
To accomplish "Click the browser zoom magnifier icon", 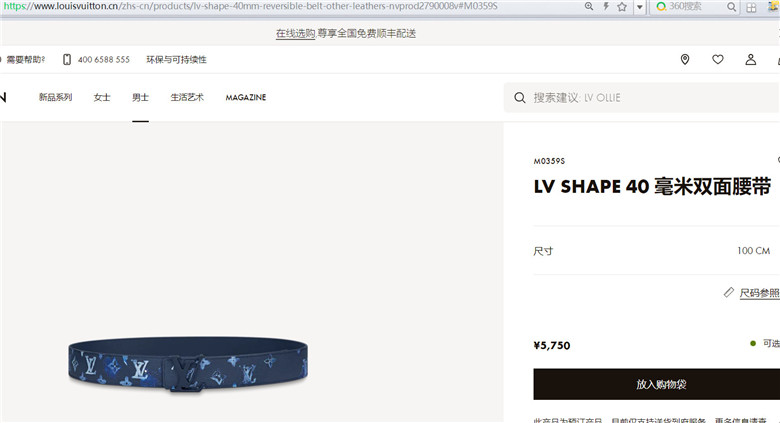I will (589, 6).
